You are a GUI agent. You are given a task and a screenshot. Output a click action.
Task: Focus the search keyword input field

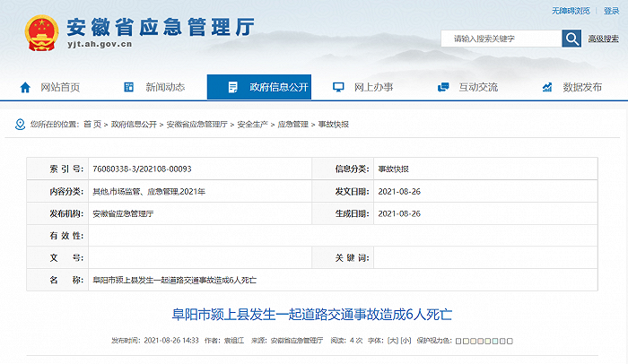click(502, 39)
